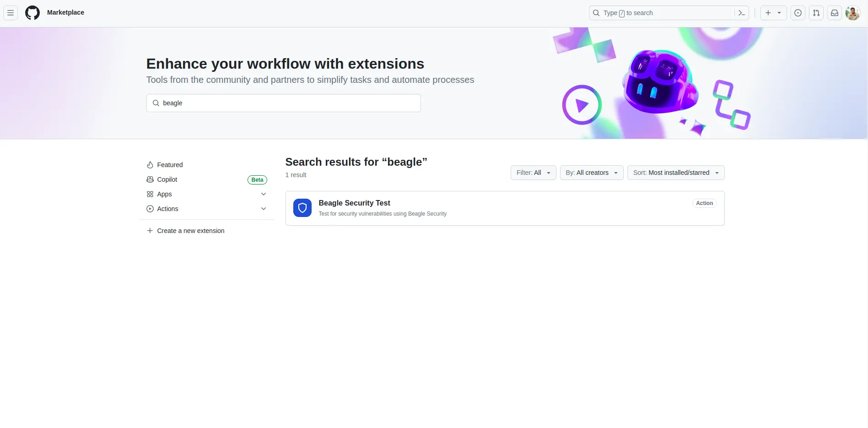Click the Beagle Security shield logo
The image size is (868, 428).
302,208
